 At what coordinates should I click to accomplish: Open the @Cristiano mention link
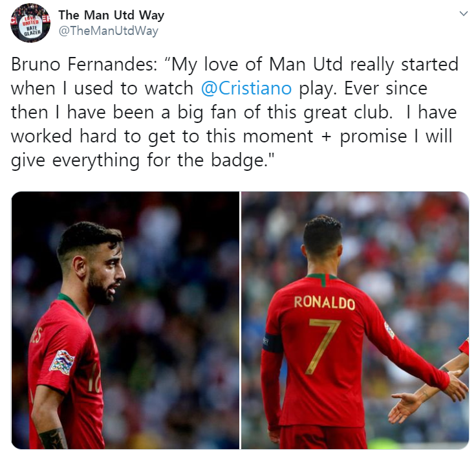pos(246,89)
